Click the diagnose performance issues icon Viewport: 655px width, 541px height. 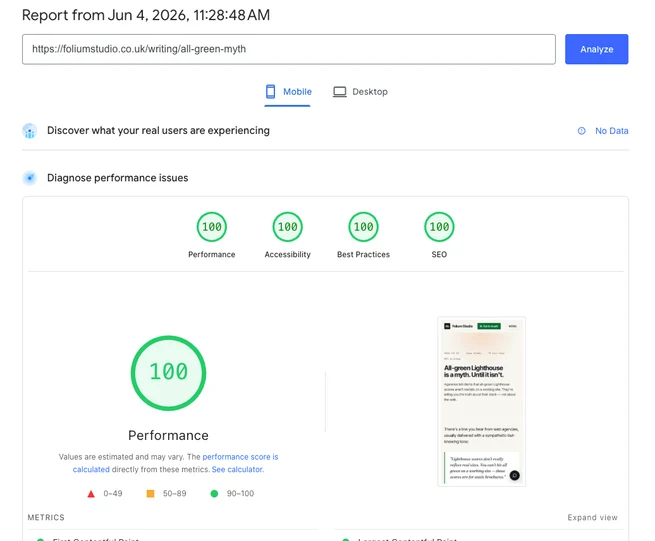click(30, 178)
